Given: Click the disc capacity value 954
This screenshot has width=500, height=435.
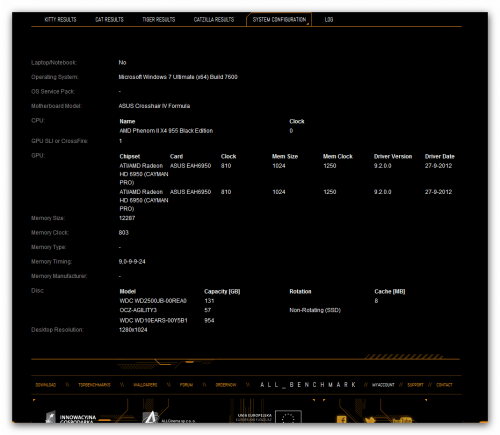Looking at the screenshot, I should [x=209, y=320].
